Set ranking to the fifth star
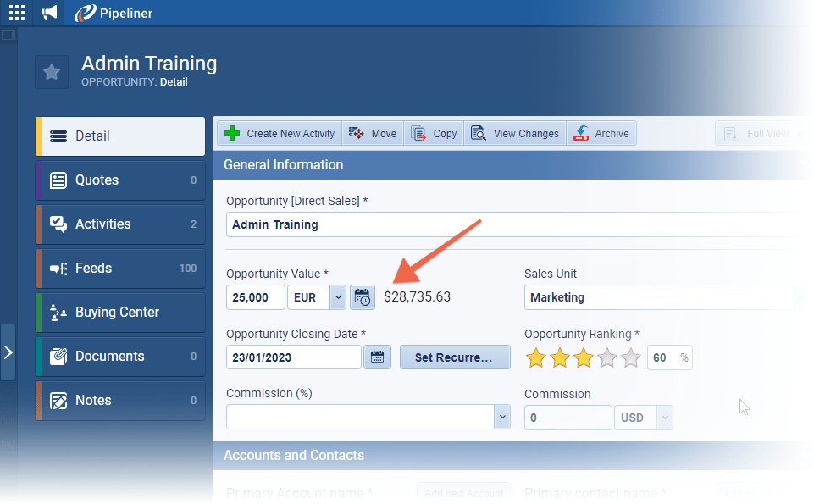This screenshot has width=814, height=504. coord(631,358)
